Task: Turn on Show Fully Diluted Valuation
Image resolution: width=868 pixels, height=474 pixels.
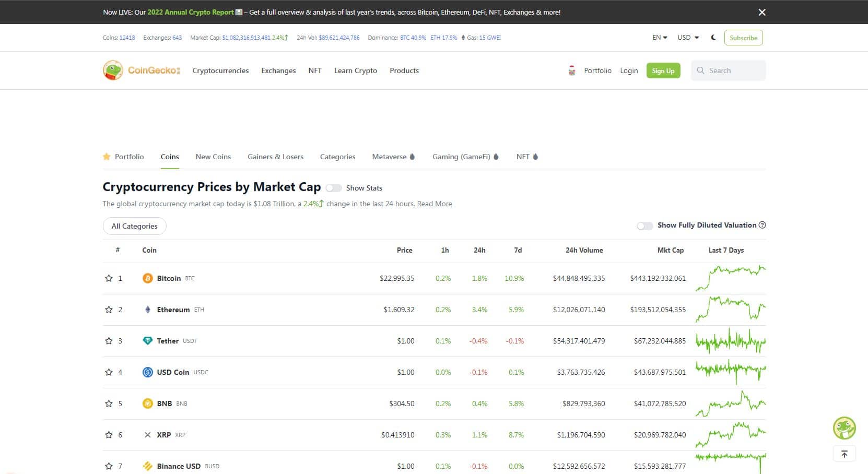Action: point(644,226)
